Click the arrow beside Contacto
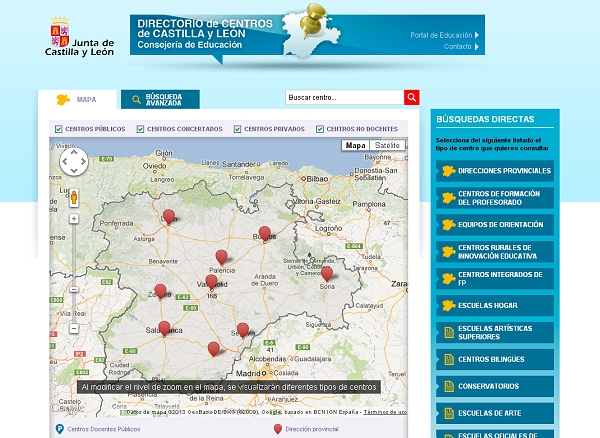This screenshot has width=600, height=438. pos(477,47)
